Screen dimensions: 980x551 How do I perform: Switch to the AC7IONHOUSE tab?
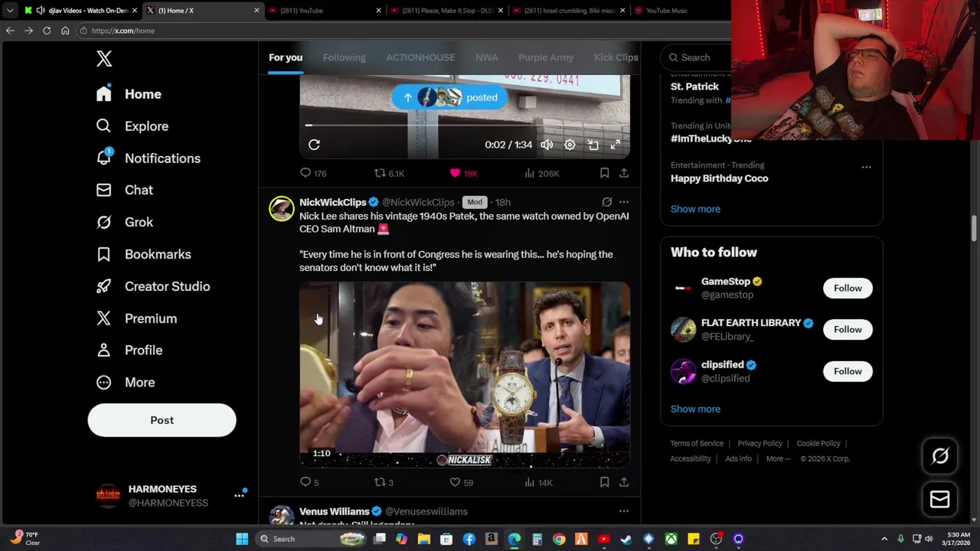420,57
